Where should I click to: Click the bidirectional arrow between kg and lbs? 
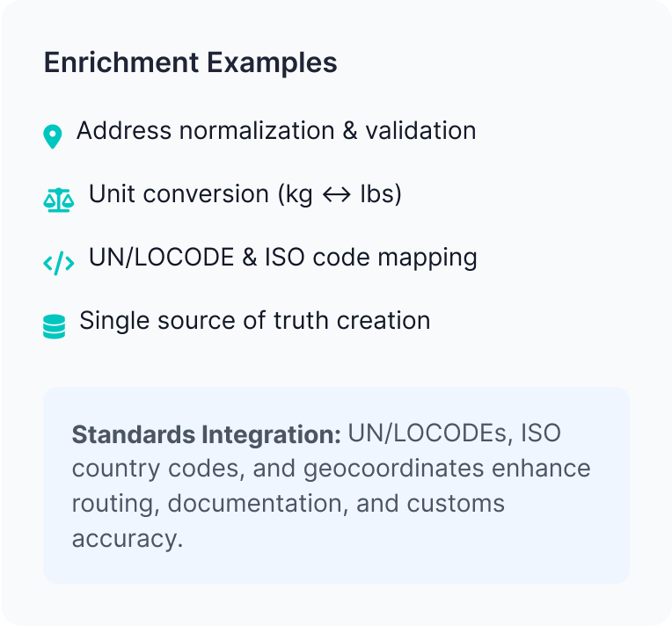336,195
